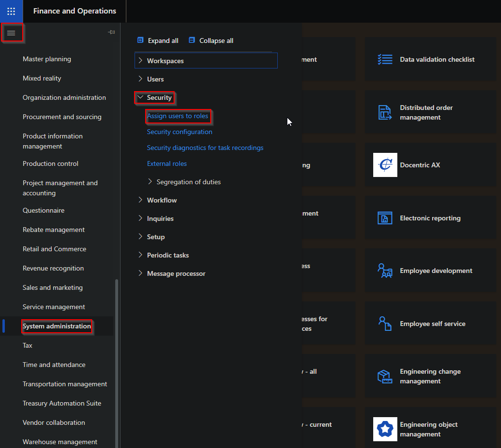This screenshot has height=448, width=501.
Task: Click the Finance and Operations title
Action: [x=75, y=11]
